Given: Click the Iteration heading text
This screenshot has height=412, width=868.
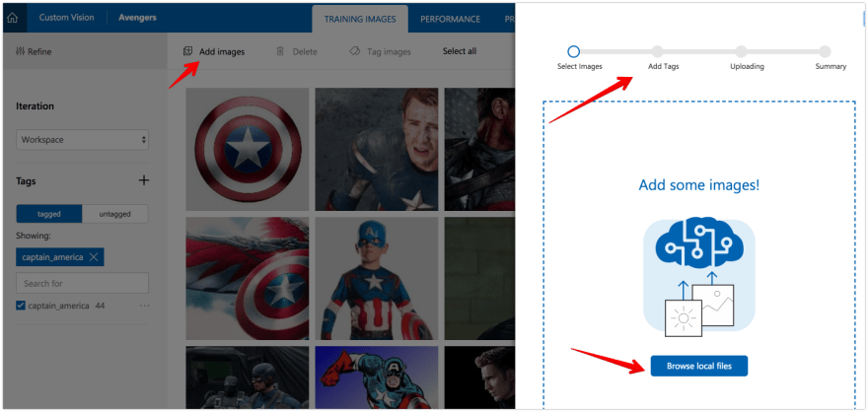Looking at the screenshot, I should pyautogui.click(x=35, y=106).
